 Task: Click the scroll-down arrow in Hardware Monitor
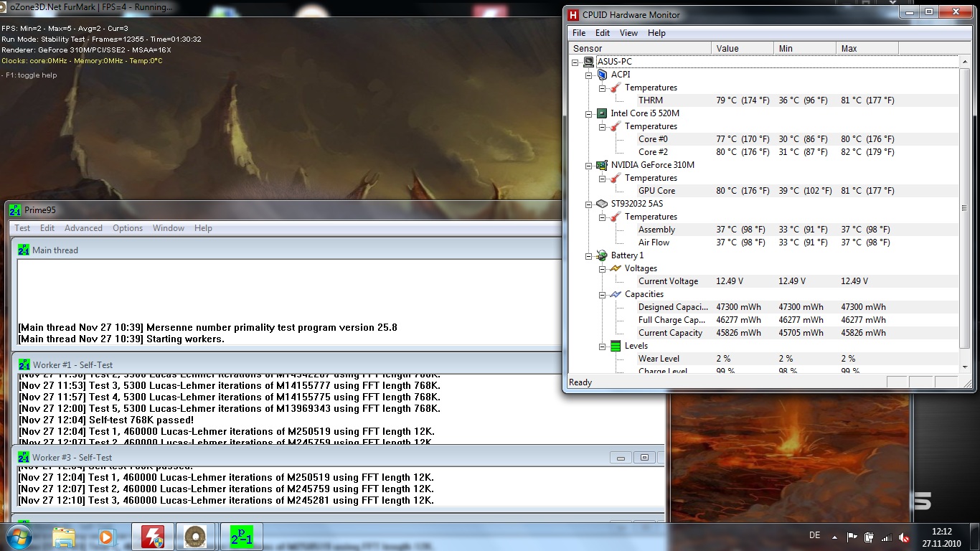(965, 369)
